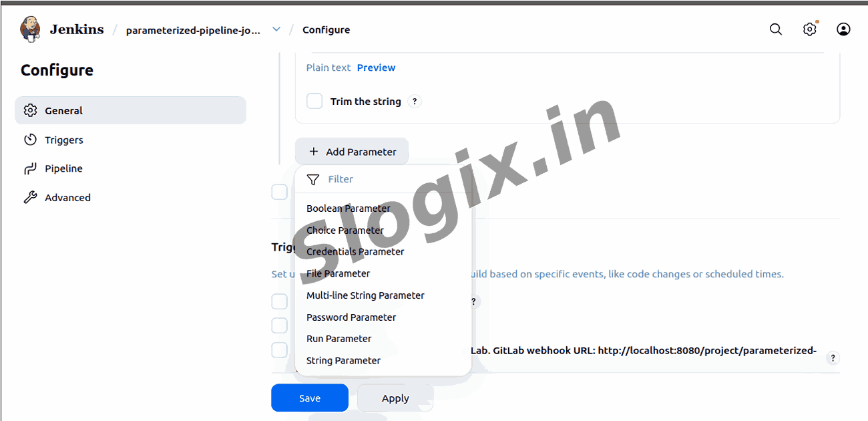Toggle the first trigger checkbox under Triggers
This screenshot has height=421, width=868.
279,301
